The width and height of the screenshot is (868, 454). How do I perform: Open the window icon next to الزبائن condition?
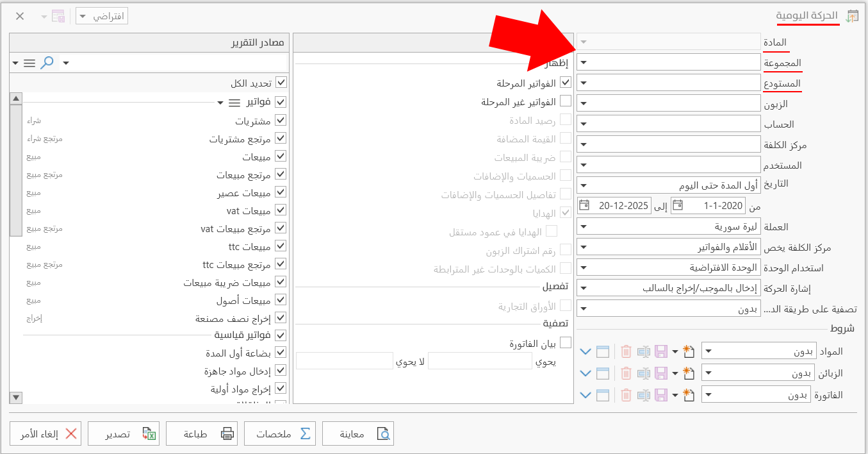click(x=603, y=373)
